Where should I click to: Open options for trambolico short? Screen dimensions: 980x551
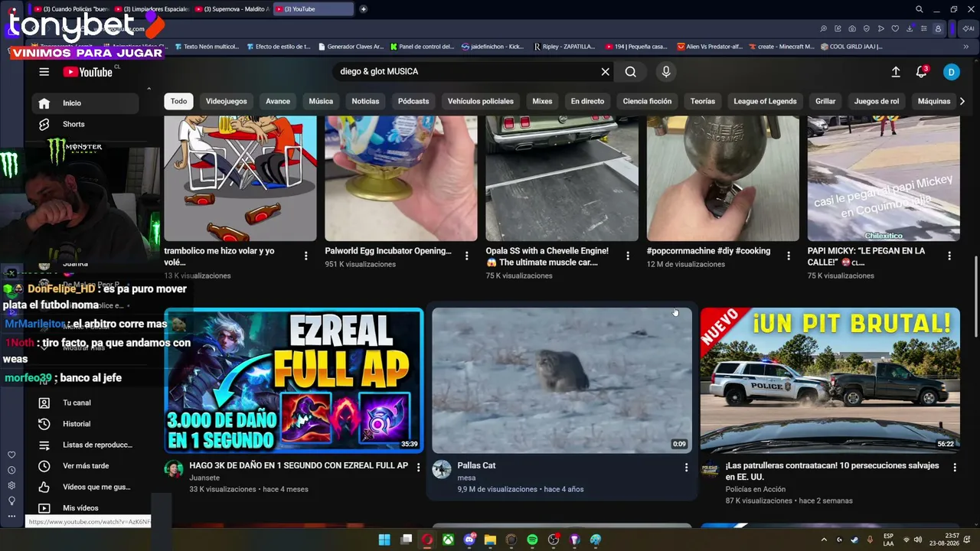tap(305, 256)
